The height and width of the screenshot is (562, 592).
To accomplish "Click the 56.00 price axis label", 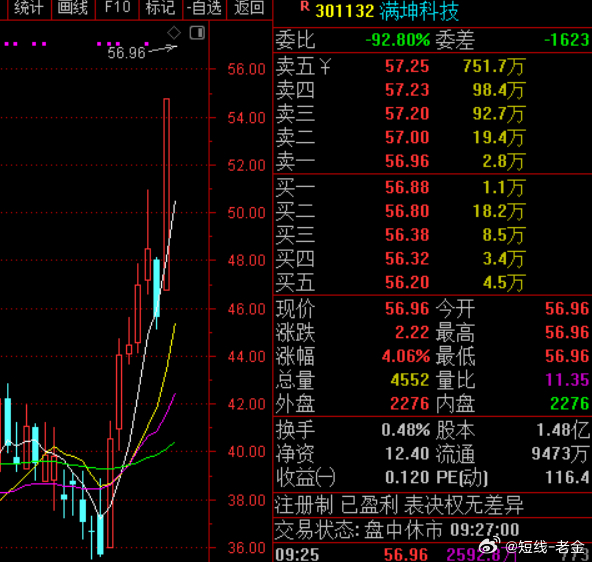I will 247,69.
